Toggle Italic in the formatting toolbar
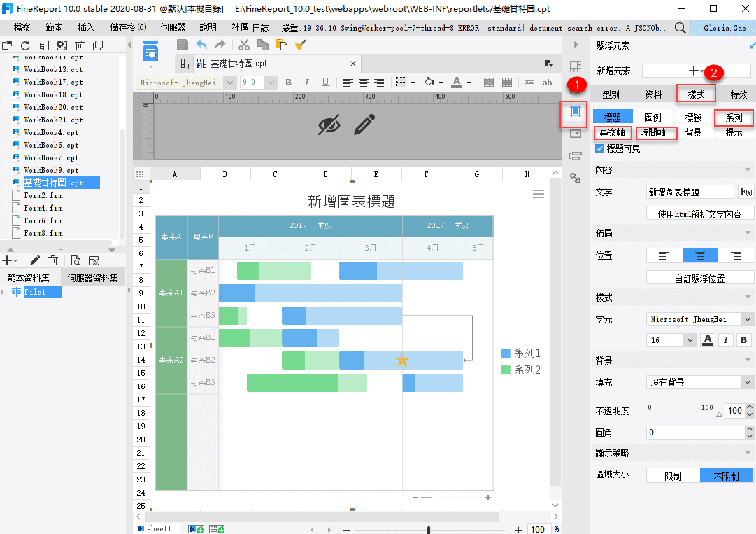The width and height of the screenshot is (756, 534). tap(306, 83)
